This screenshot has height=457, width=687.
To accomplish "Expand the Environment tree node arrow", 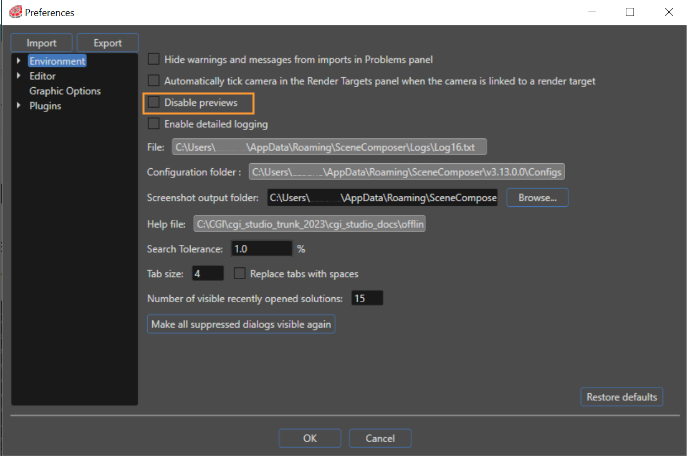I will coord(18,60).
